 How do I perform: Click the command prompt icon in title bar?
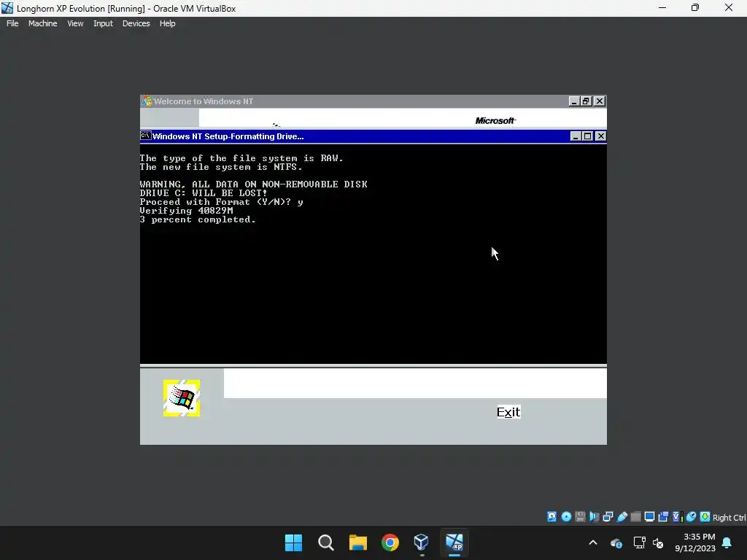[146, 136]
